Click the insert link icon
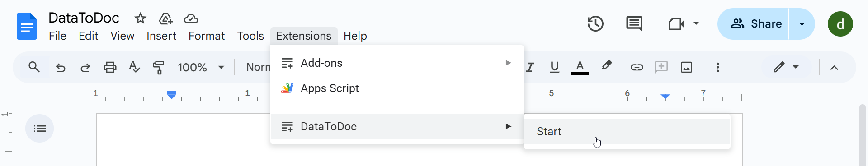This screenshot has height=166, width=868. pos(637,67)
